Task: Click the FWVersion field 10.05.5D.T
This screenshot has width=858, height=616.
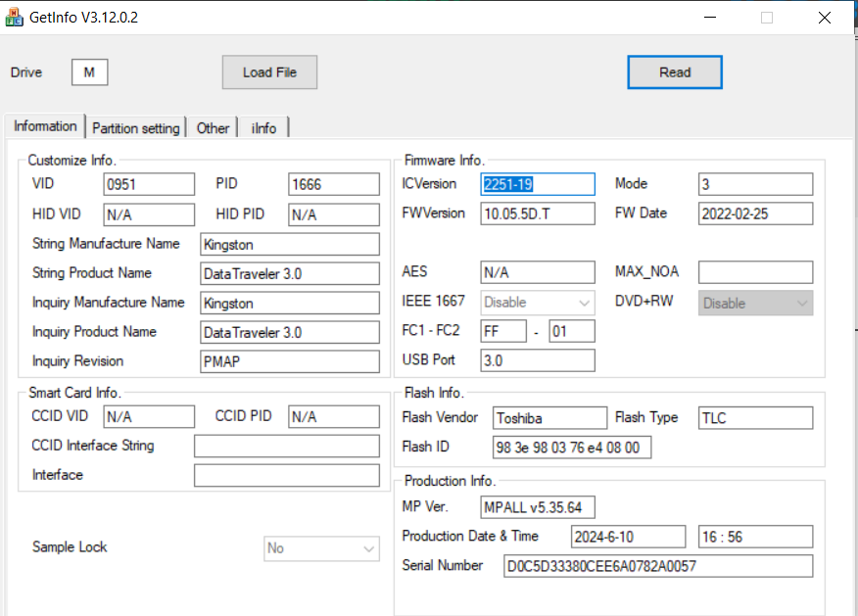Action: pyautogui.click(x=538, y=213)
